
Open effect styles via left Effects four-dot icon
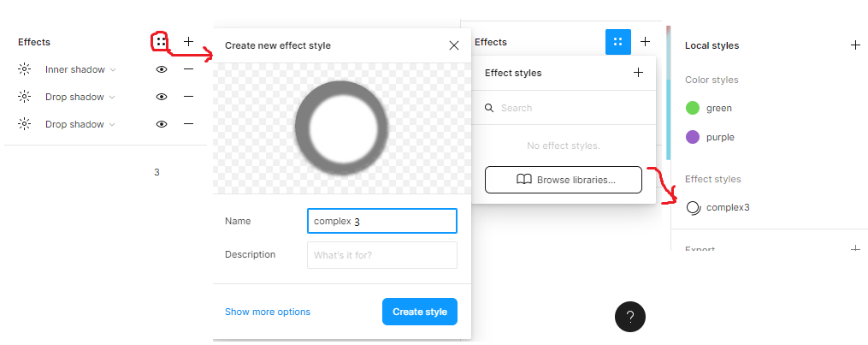[x=161, y=42]
